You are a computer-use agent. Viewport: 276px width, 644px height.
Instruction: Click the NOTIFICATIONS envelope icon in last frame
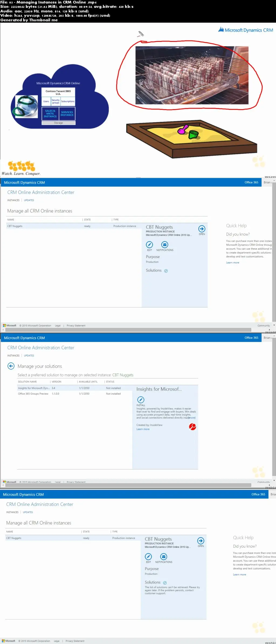click(x=164, y=557)
